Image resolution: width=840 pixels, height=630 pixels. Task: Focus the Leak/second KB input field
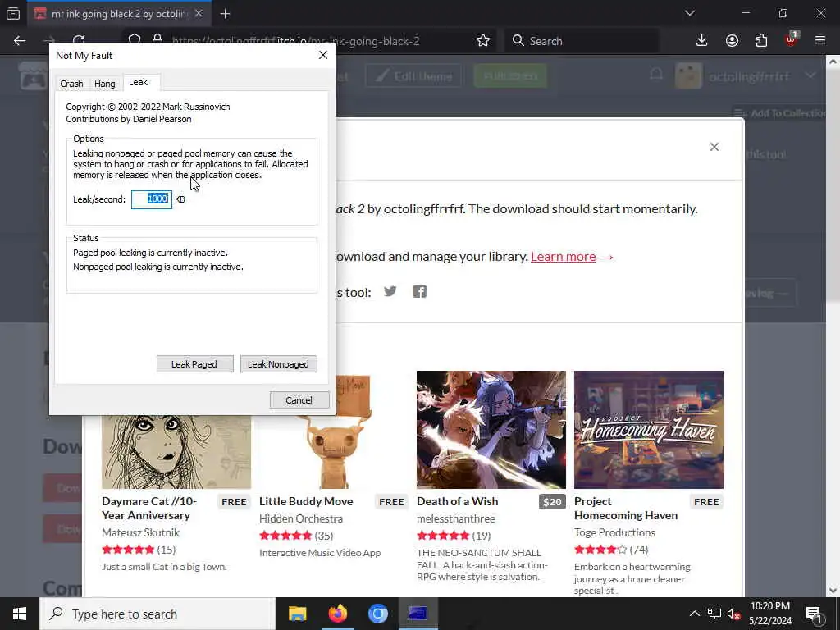point(152,199)
